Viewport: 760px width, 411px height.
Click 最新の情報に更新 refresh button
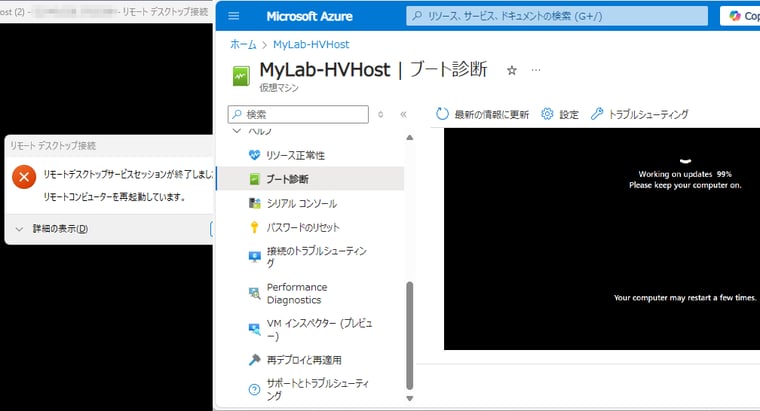tap(482, 114)
